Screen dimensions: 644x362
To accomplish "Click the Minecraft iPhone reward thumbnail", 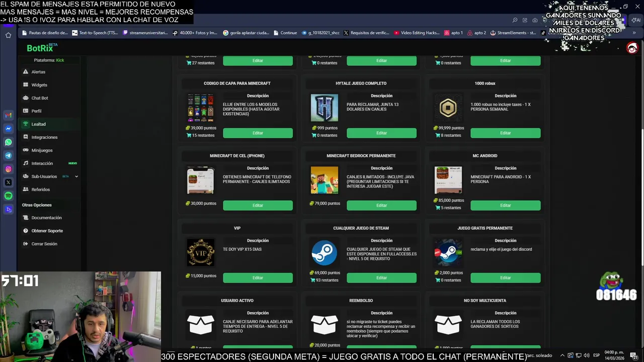I will pos(201,180).
